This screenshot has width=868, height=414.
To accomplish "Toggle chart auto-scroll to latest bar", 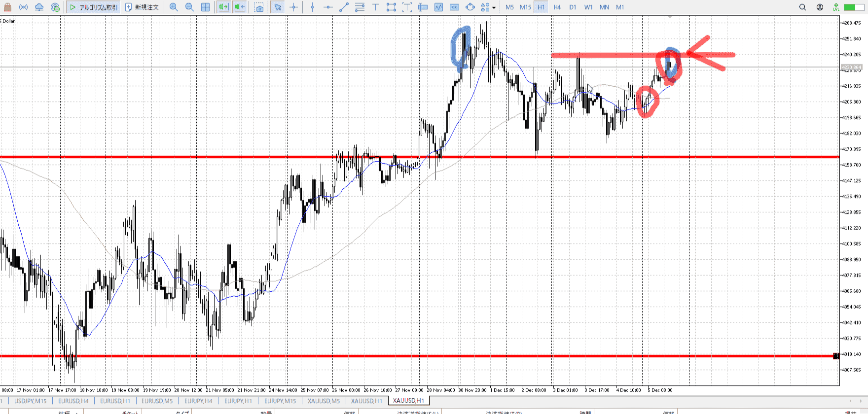I will (223, 7).
